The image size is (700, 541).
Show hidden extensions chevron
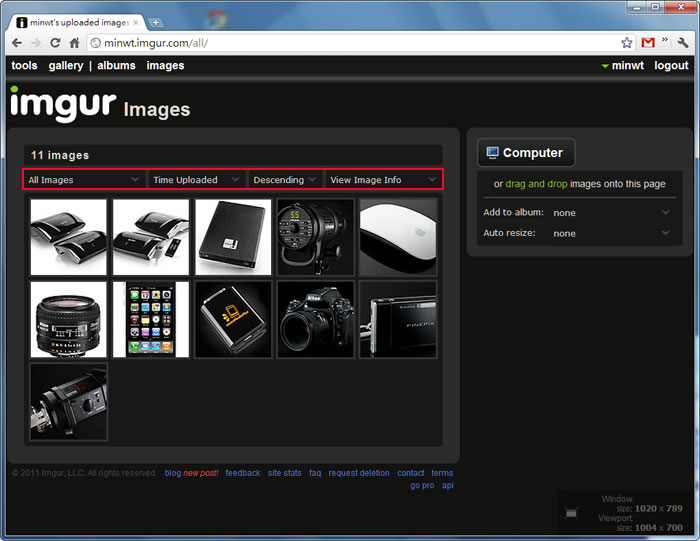pos(665,40)
